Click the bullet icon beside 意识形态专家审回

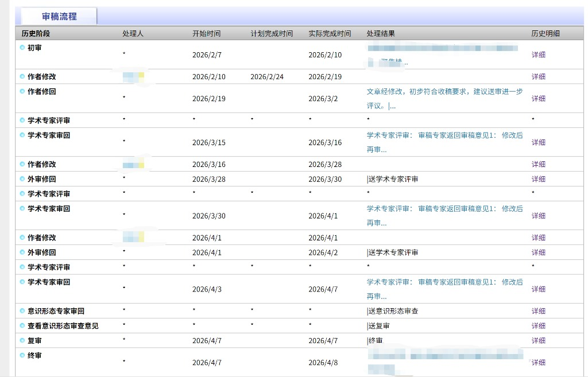(x=22, y=311)
